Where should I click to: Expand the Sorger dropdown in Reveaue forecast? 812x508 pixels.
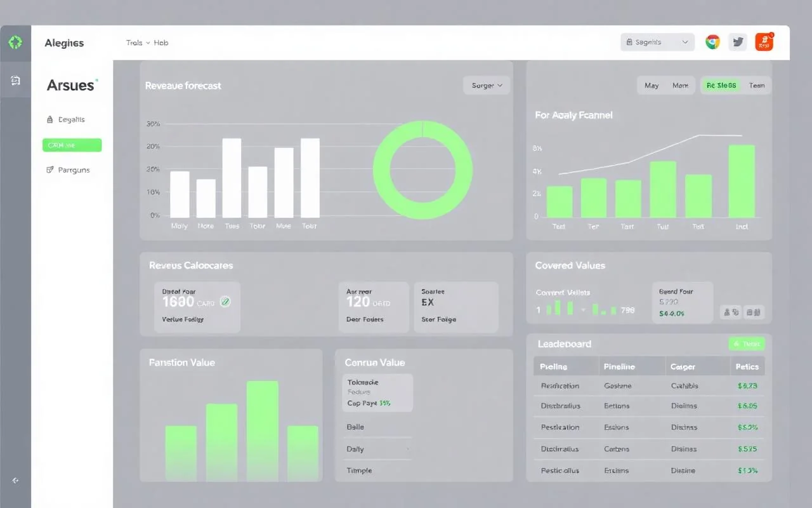(x=487, y=85)
